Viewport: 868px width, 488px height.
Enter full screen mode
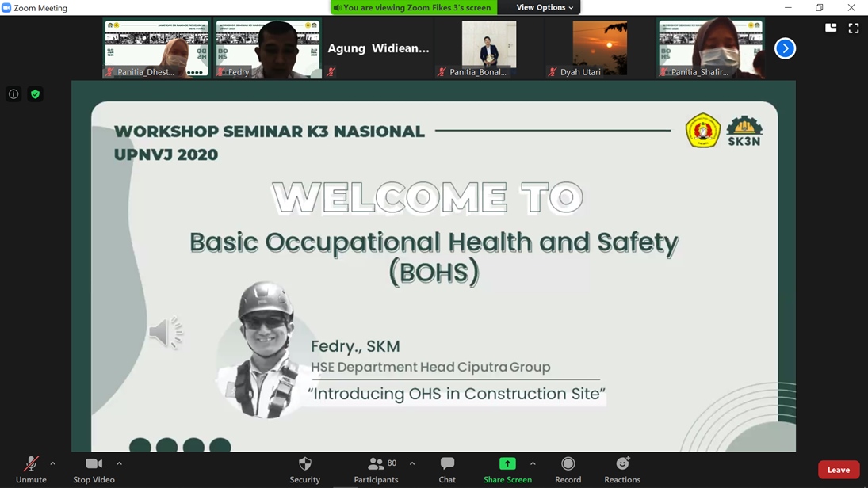pyautogui.click(x=854, y=28)
